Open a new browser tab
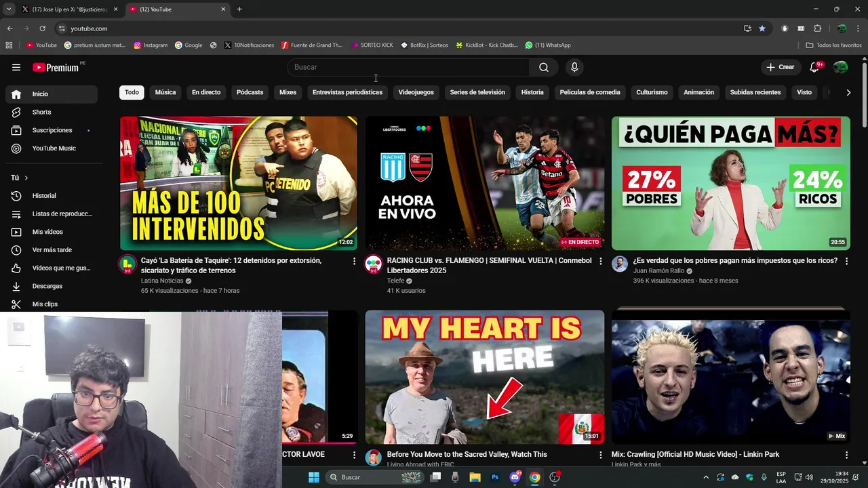 [x=239, y=9]
